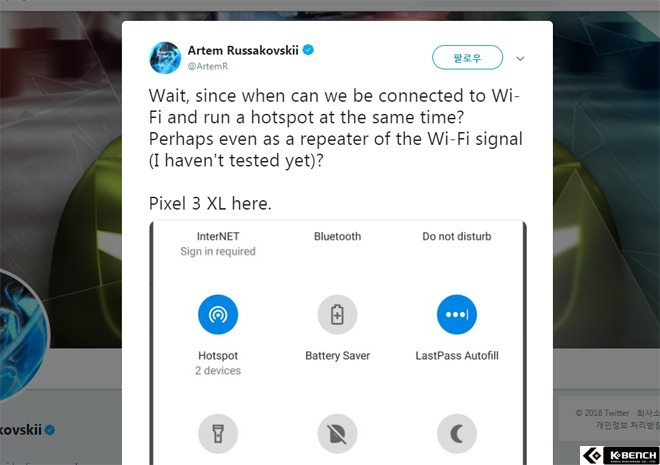Click the large background profile avatar

[x=22, y=335]
